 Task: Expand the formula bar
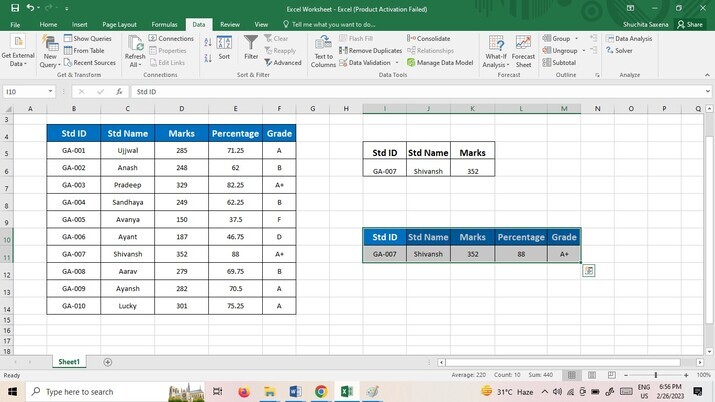(x=707, y=92)
